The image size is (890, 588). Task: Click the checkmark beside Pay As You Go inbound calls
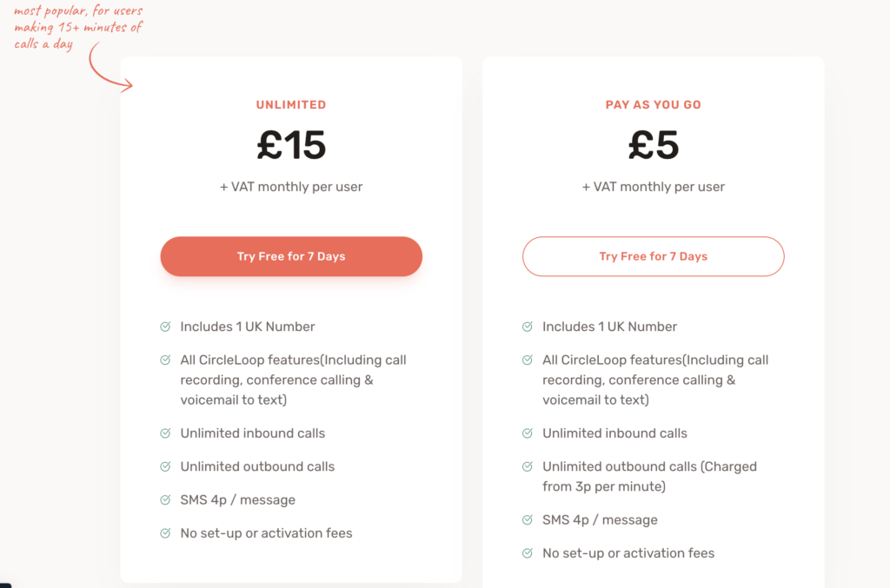point(528,433)
